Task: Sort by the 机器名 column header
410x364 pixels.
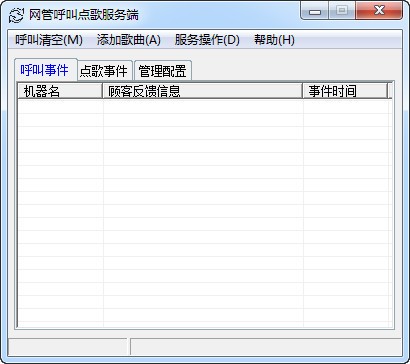Action: (60, 91)
